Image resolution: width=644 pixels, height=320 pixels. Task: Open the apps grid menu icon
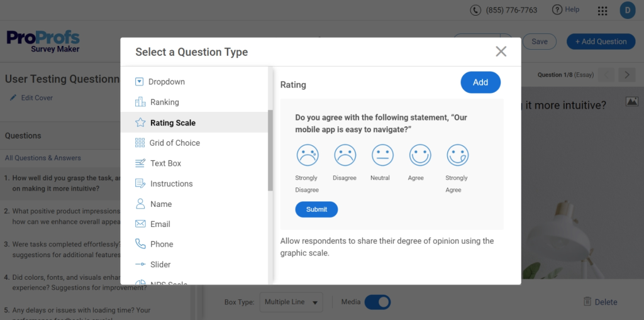[602, 11]
